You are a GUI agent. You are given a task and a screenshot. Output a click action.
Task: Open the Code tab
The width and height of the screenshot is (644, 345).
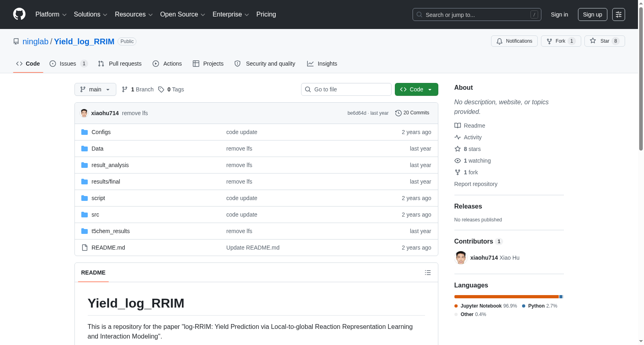[28, 64]
